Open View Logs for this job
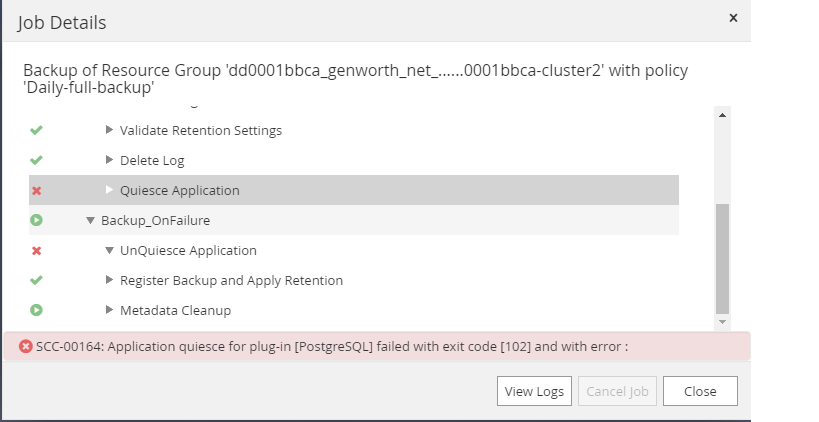819x422 pixels. (x=534, y=391)
